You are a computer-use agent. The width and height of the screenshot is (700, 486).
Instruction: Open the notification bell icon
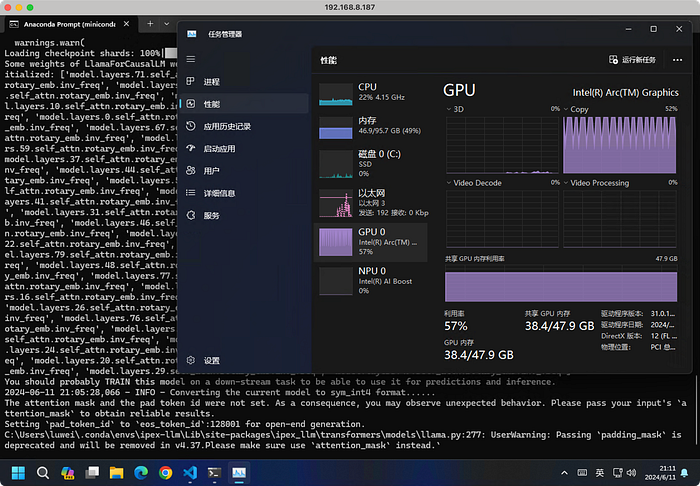point(684,473)
